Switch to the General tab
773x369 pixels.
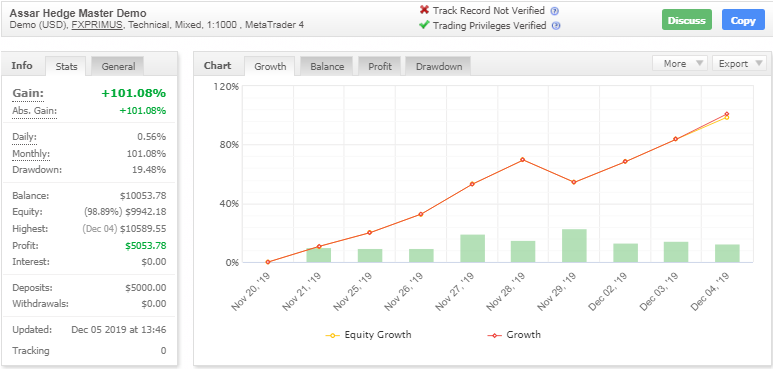tap(118, 66)
